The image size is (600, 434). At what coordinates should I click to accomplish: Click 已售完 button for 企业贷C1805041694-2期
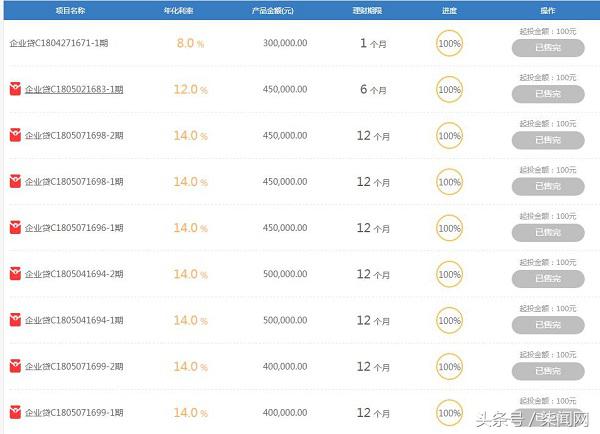click(x=548, y=279)
